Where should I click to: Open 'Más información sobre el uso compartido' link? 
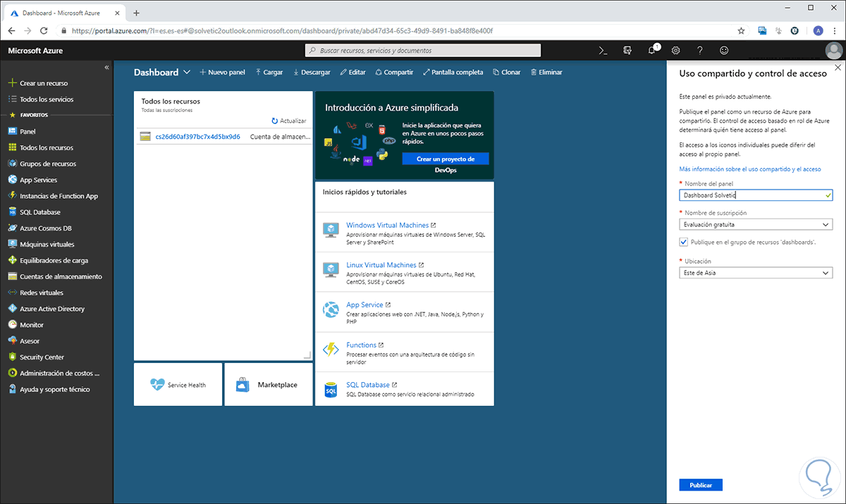[x=749, y=169]
